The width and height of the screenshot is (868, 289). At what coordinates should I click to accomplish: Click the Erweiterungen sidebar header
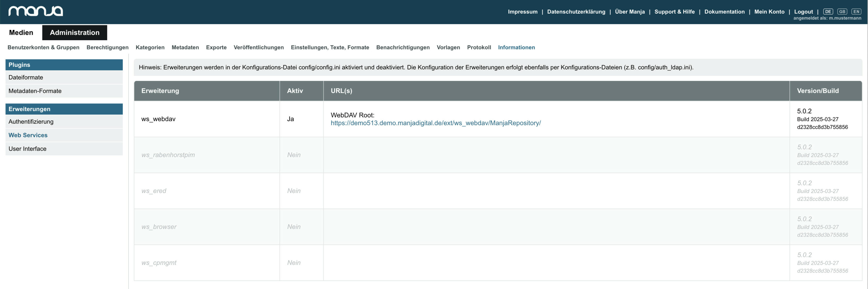pos(64,109)
